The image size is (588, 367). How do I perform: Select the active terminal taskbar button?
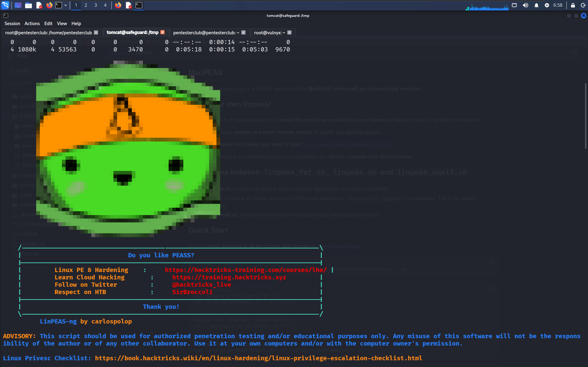[x=139, y=5]
